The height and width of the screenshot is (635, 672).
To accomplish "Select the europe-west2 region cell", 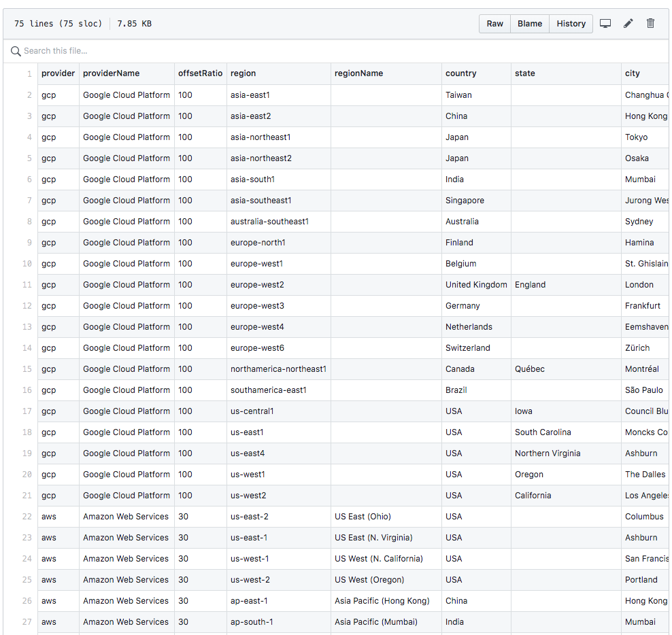I will pyautogui.click(x=279, y=285).
